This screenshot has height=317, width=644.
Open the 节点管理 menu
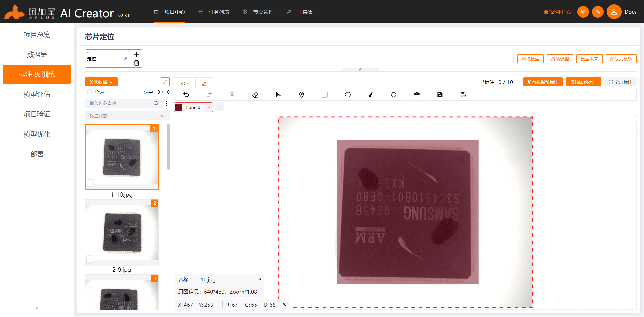258,12
